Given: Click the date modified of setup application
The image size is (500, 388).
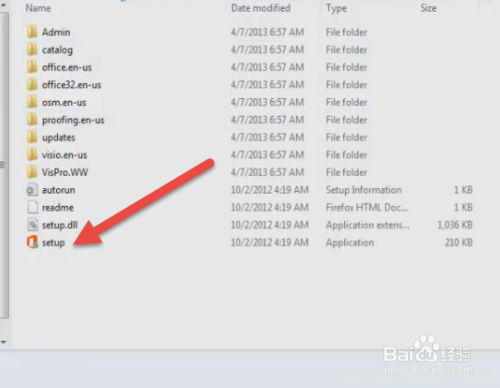Looking at the screenshot, I should point(270,242).
